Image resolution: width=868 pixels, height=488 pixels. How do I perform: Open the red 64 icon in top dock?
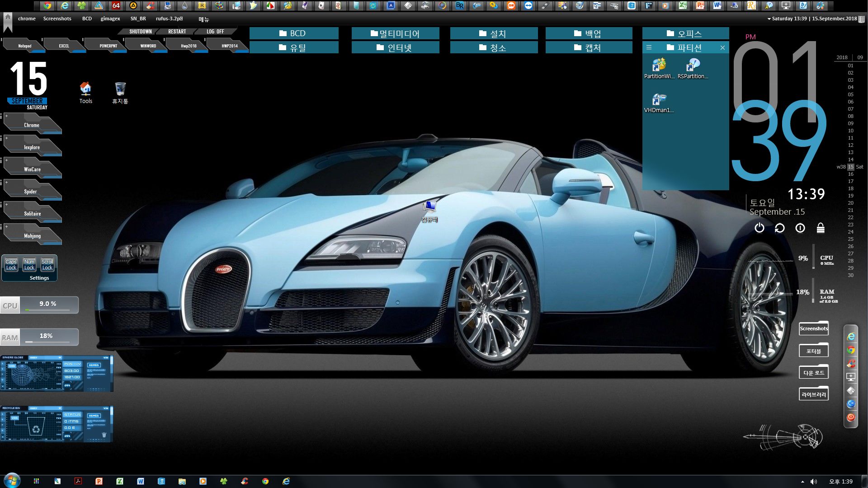coord(116,5)
